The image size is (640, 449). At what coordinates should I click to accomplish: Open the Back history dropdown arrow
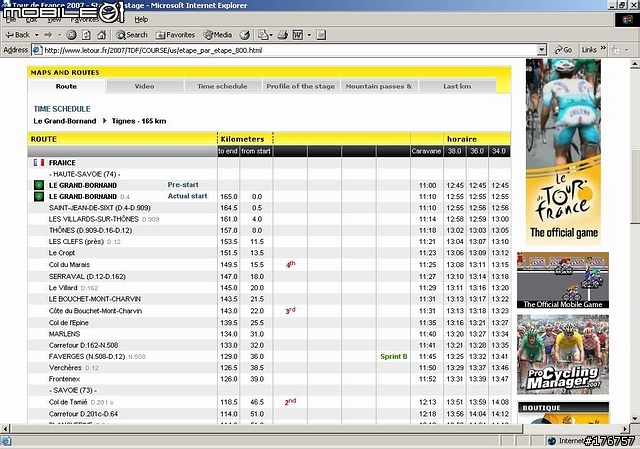click(x=36, y=35)
